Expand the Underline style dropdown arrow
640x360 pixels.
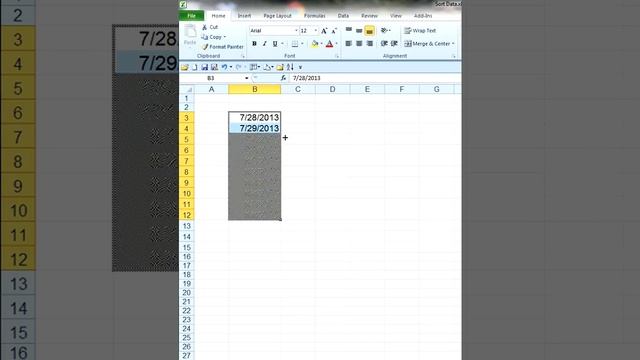point(282,44)
